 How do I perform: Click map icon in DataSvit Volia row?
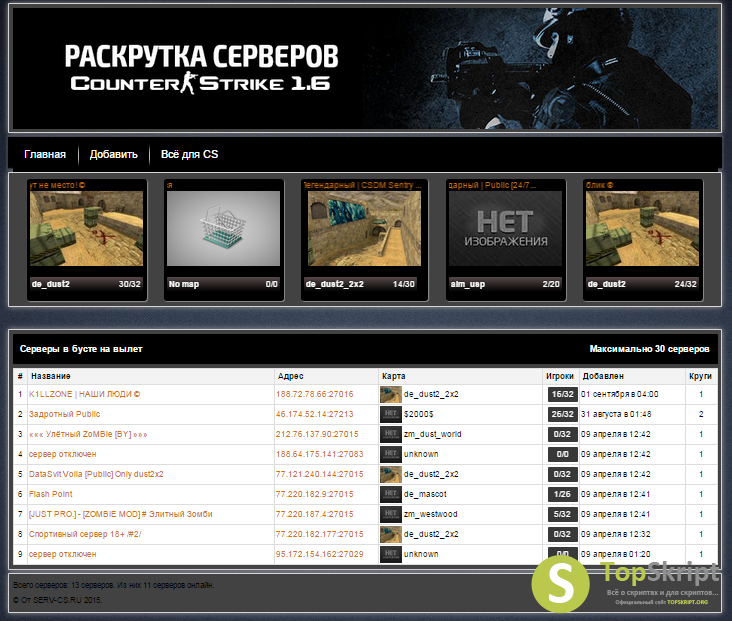click(391, 474)
